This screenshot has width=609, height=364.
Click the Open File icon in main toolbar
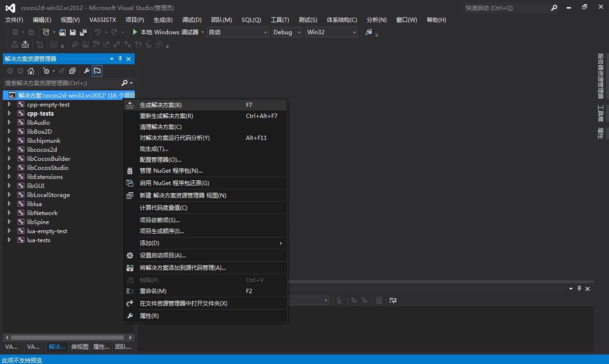tap(62, 32)
